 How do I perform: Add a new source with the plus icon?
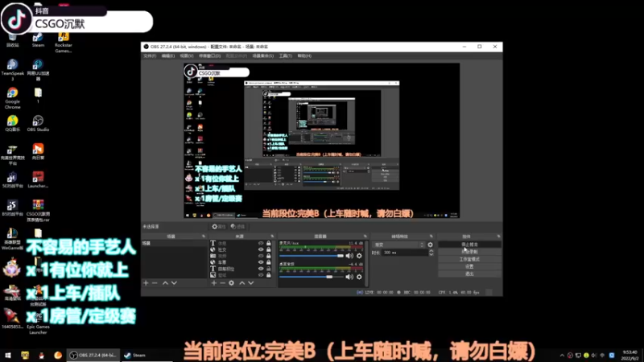pos(214,283)
